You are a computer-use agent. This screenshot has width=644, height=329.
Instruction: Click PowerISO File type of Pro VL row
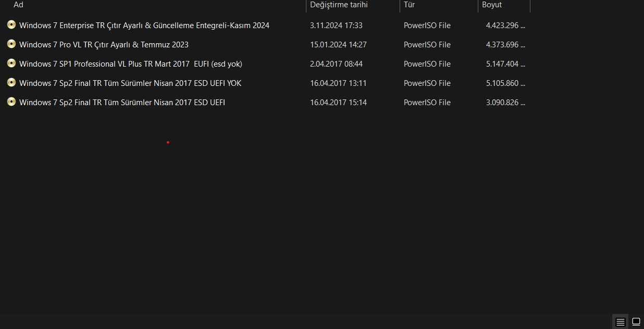[x=427, y=44]
